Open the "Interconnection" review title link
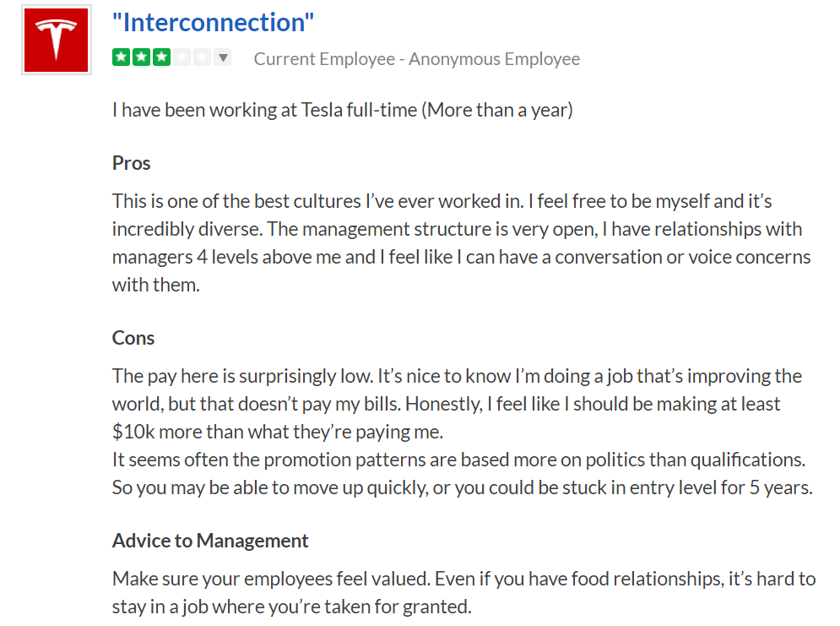The height and width of the screenshot is (626, 840). [214, 23]
